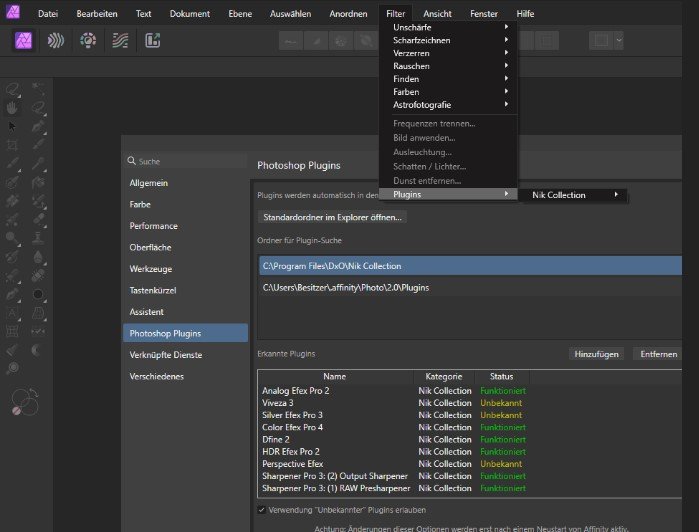Open the Fenster menu
Screen dimensions: 699x532
click(x=484, y=14)
